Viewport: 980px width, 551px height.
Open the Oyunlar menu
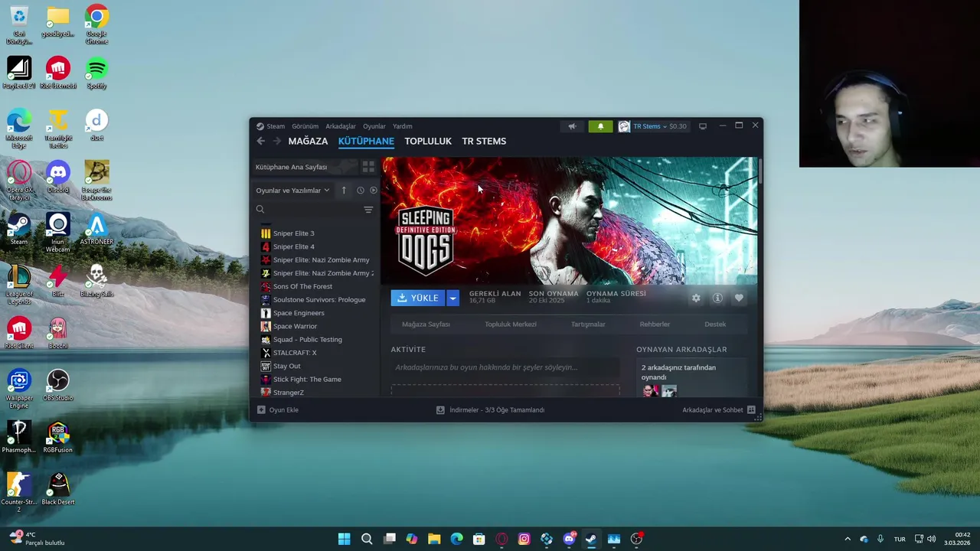[374, 126]
